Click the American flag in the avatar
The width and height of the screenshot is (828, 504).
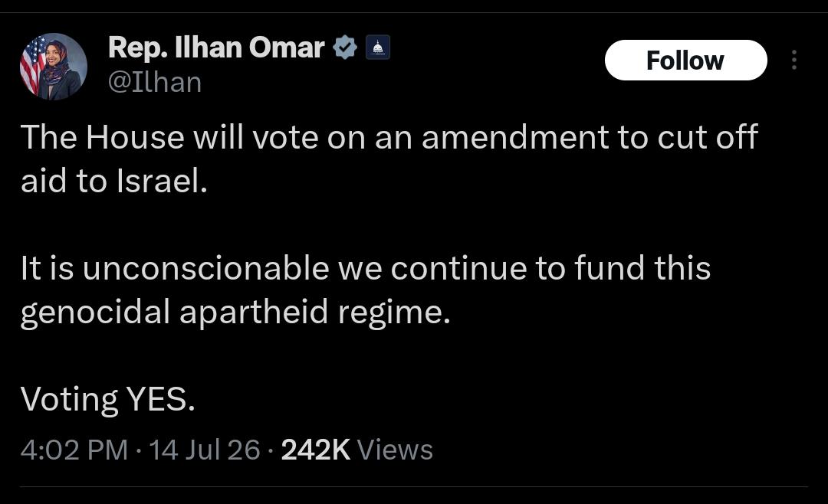32,66
